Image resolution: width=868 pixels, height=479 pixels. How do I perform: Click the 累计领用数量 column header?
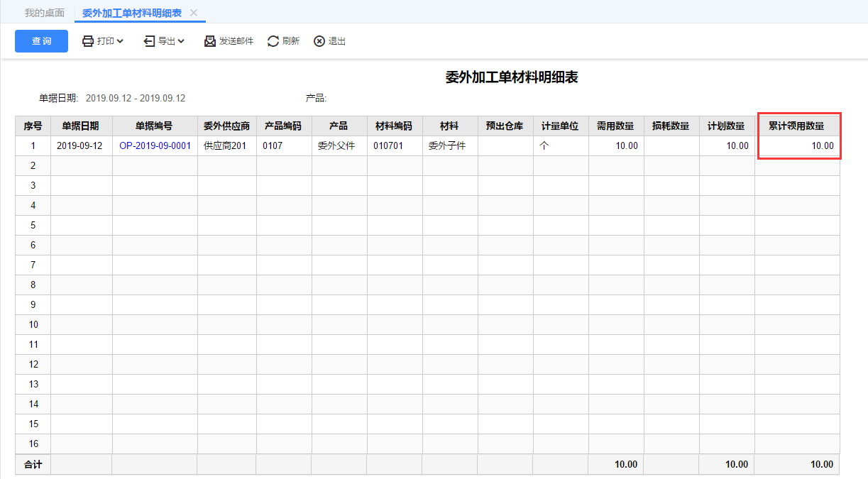[x=797, y=126]
